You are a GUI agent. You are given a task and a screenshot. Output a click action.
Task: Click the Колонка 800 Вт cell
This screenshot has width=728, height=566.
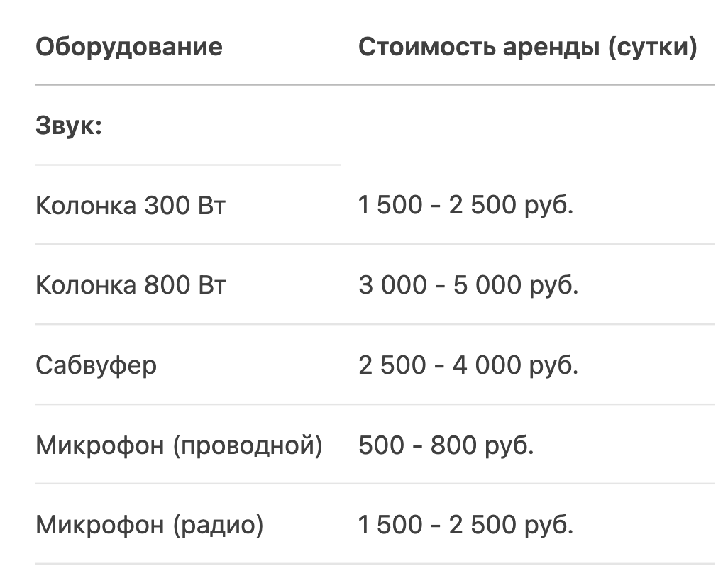[x=131, y=285]
